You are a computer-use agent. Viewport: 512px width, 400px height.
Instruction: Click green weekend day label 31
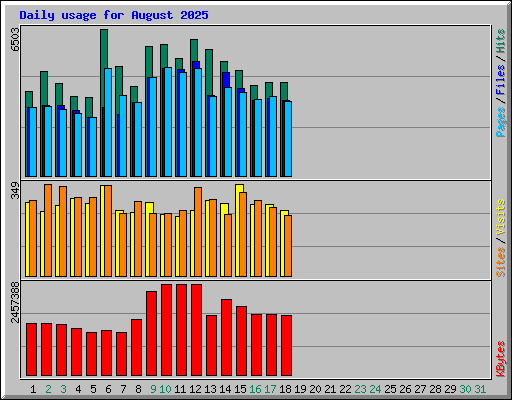click(480, 389)
